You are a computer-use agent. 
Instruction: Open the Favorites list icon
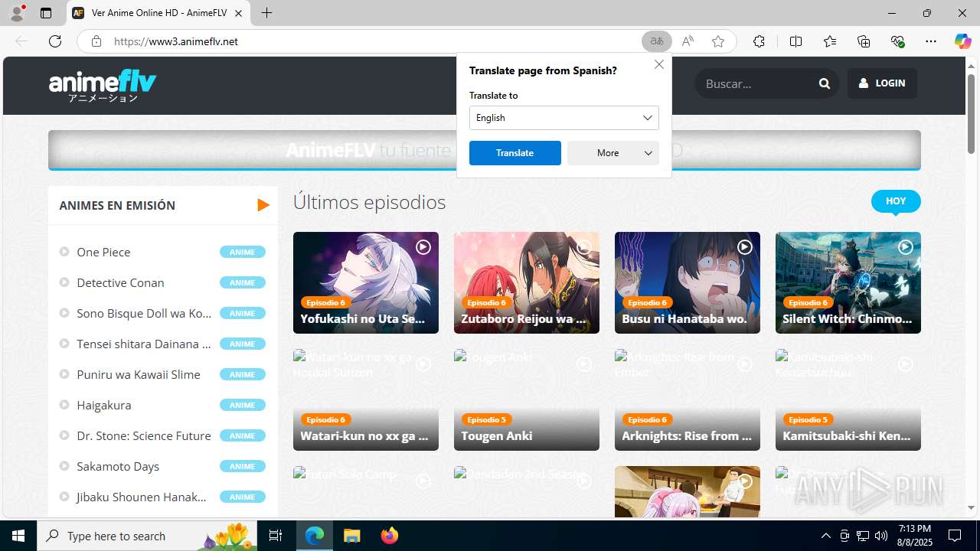830,41
